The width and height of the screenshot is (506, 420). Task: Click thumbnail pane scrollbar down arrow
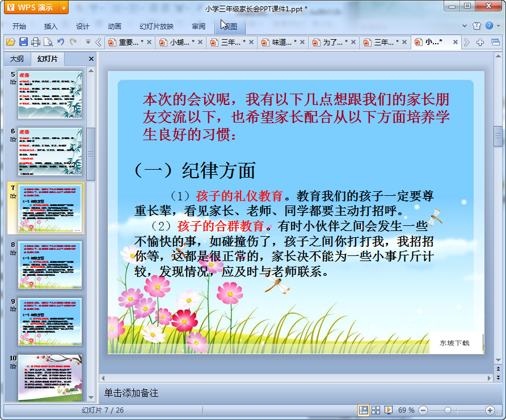tap(91, 398)
